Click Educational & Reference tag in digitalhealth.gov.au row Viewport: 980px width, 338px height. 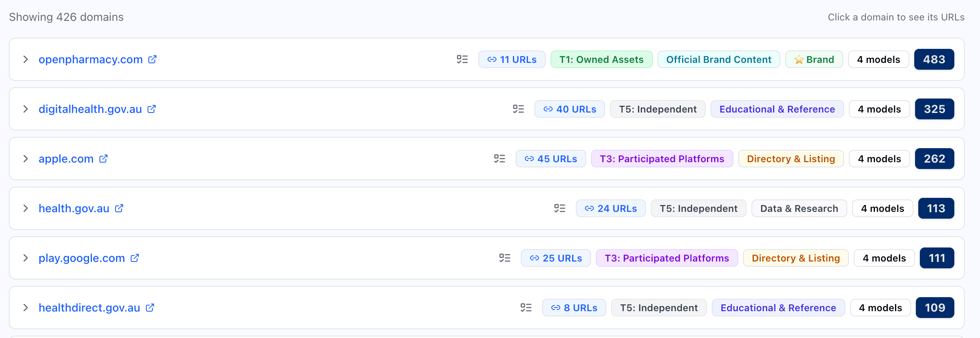click(x=777, y=109)
